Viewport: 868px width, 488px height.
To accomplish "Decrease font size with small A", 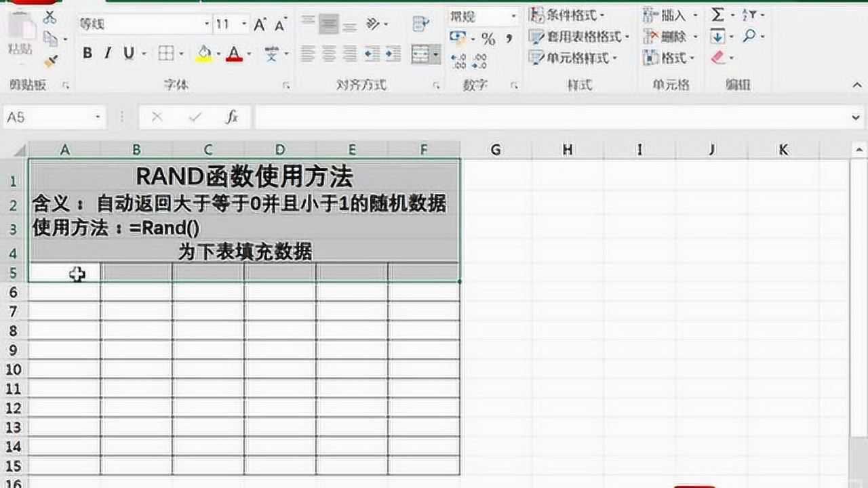I will click(280, 25).
